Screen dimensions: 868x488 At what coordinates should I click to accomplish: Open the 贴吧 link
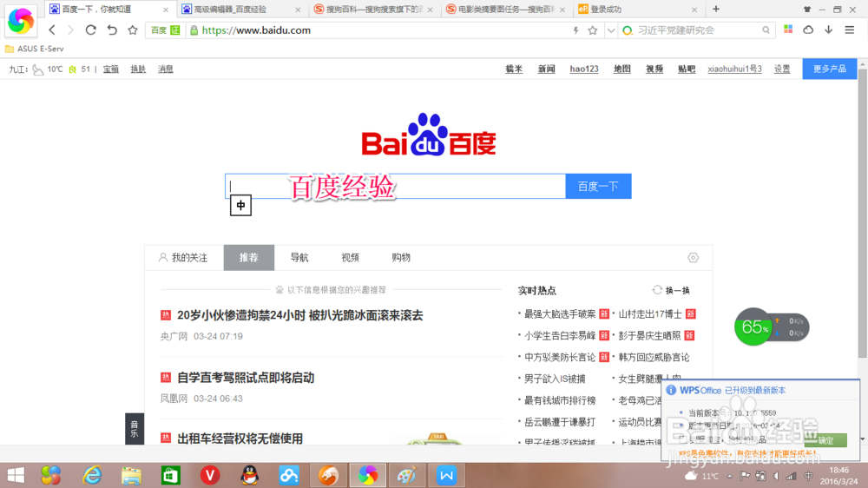coord(687,69)
